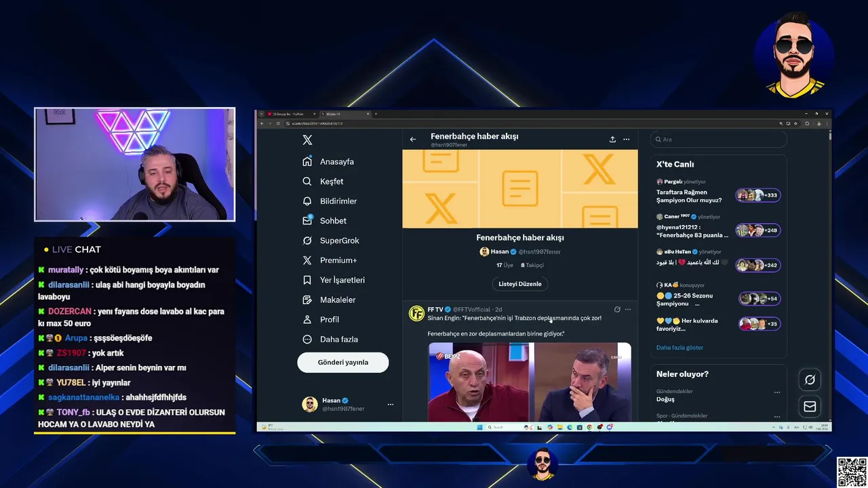Open list owner Hasan @hsn1907fener link

tap(520, 251)
